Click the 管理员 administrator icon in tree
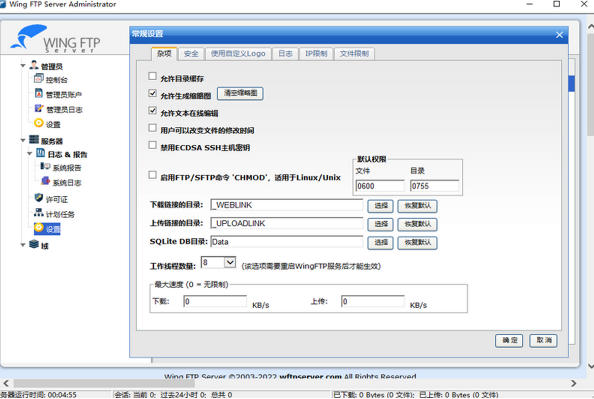Image resolution: width=594 pixels, height=399 pixels. 34,65
